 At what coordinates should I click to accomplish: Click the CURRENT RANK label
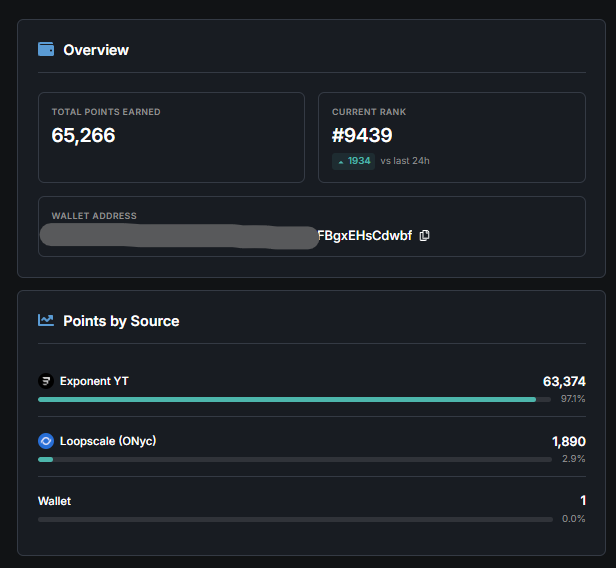(369, 112)
